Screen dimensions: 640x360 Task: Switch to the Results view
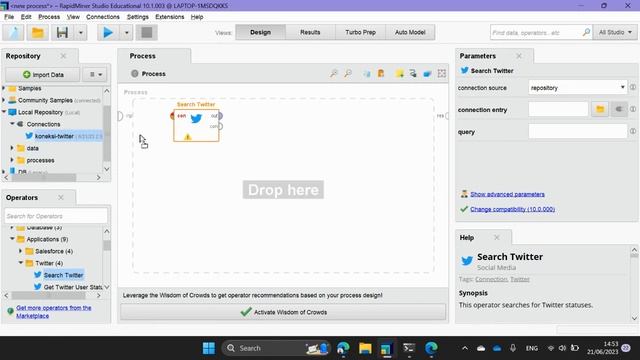(310, 32)
